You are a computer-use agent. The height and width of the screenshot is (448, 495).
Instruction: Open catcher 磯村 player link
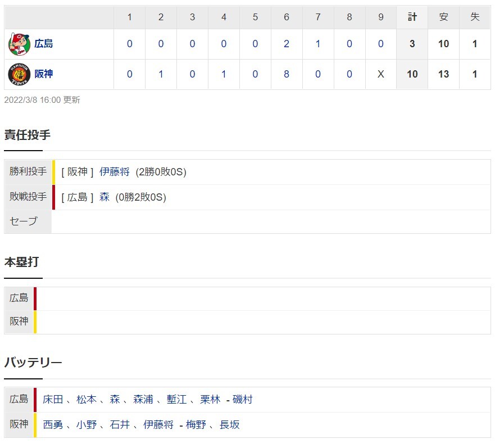coord(243,399)
